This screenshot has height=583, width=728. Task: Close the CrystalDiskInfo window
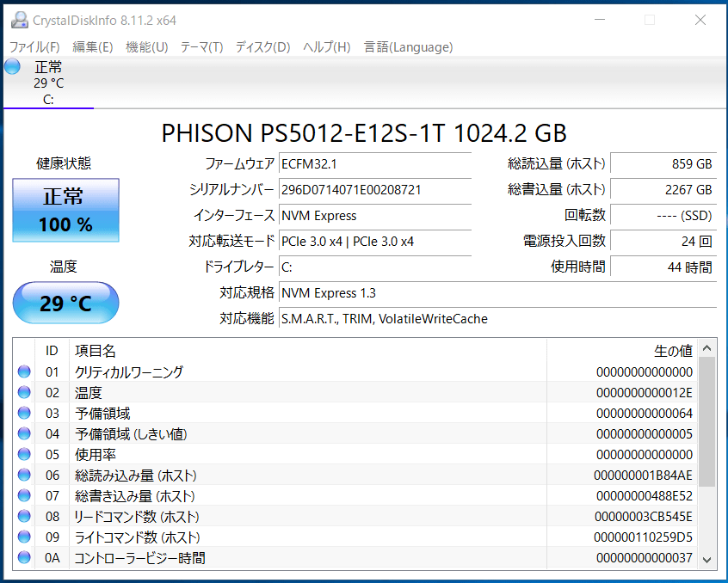[700, 20]
